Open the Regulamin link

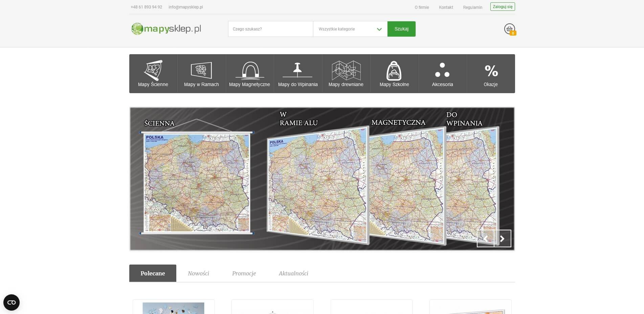473,7
